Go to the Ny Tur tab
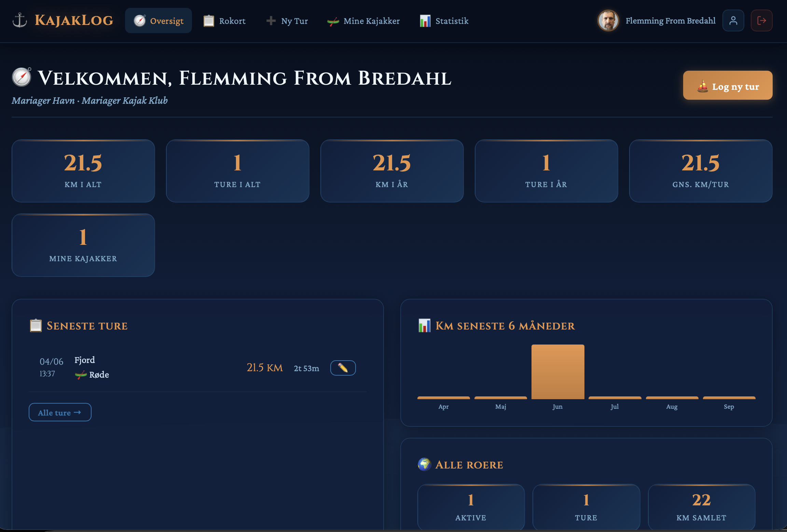The width and height of the screenshot is (787, 532). (x=287, y=21)
